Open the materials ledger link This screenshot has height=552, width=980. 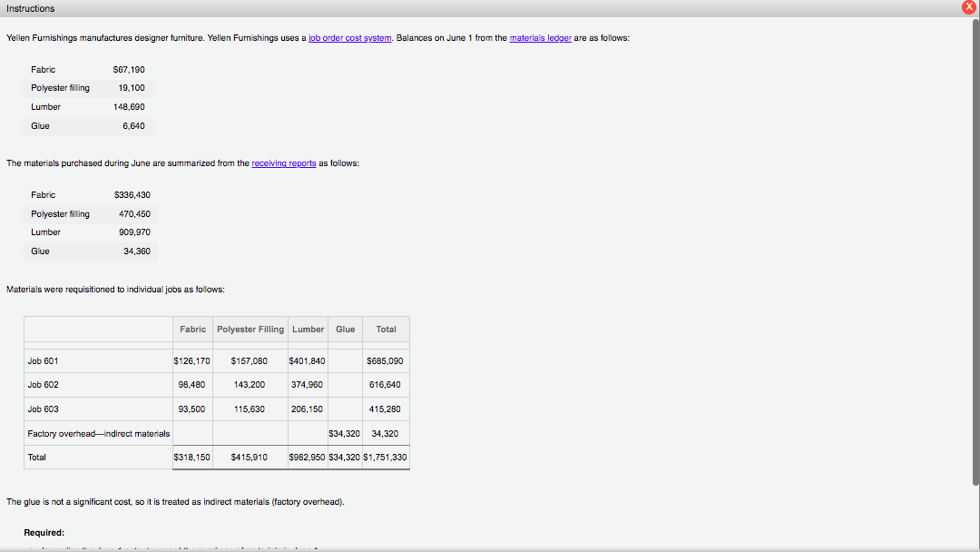click(x=541, y=37)
